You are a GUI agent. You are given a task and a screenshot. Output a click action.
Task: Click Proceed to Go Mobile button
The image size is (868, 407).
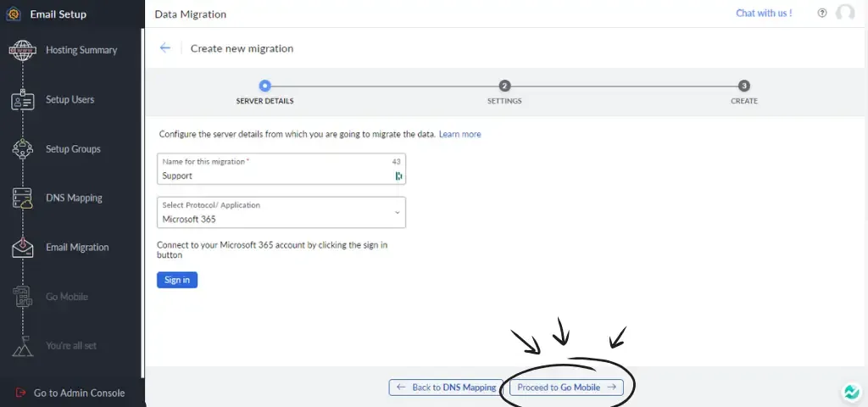pos(566,387)
